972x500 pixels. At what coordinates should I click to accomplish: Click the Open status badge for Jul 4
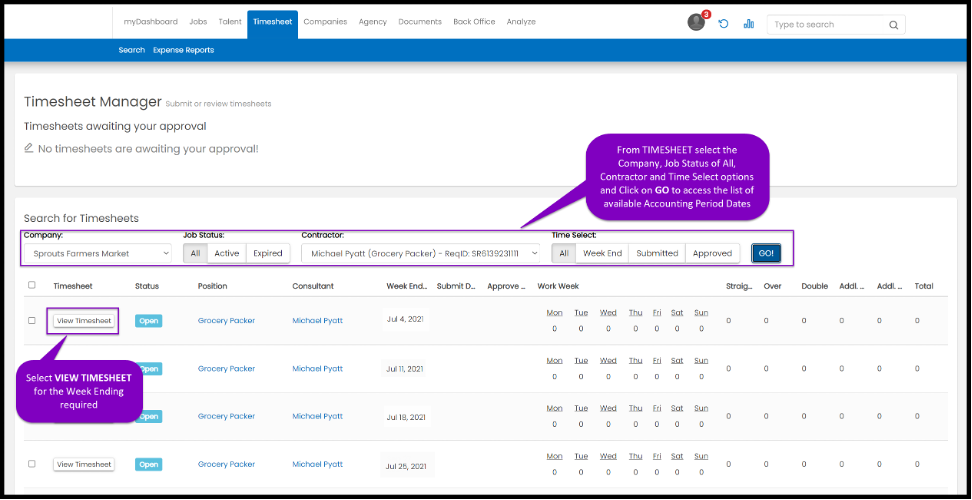coord(148,321)
